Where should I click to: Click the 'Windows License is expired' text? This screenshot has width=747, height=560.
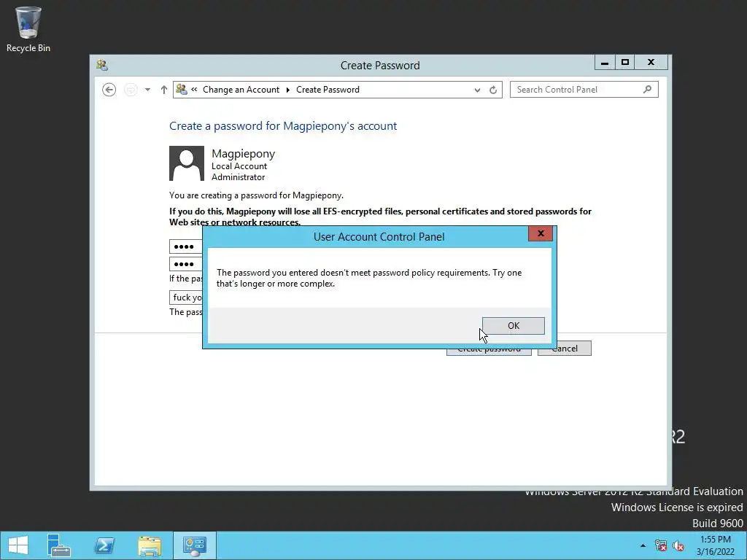[x=677, y=507]
